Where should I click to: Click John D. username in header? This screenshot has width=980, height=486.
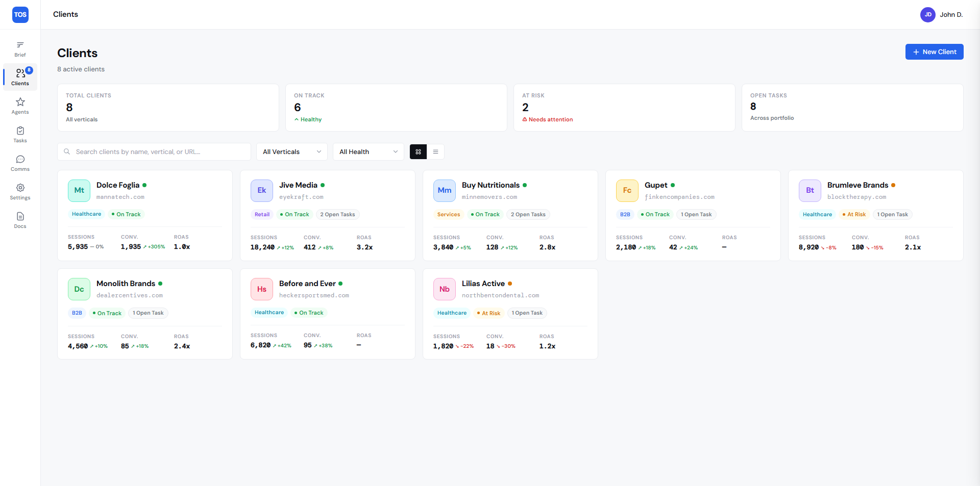[x=951, y=15]
